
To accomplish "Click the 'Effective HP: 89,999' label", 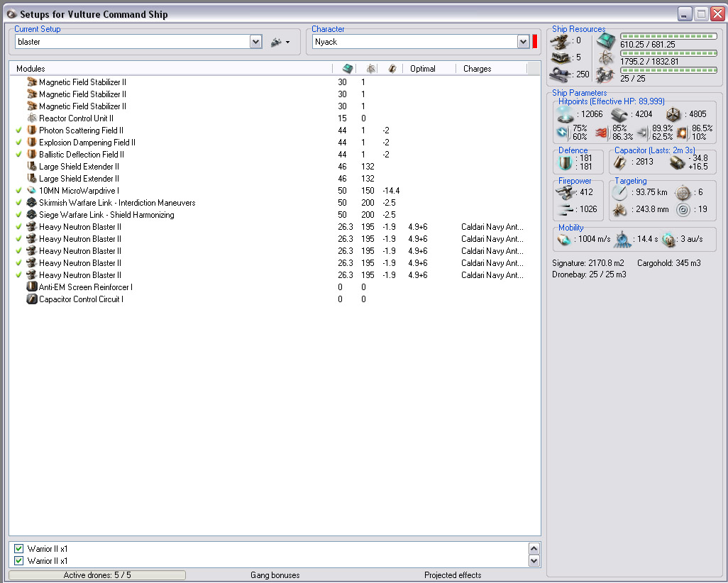I will [x=627, y=101].
